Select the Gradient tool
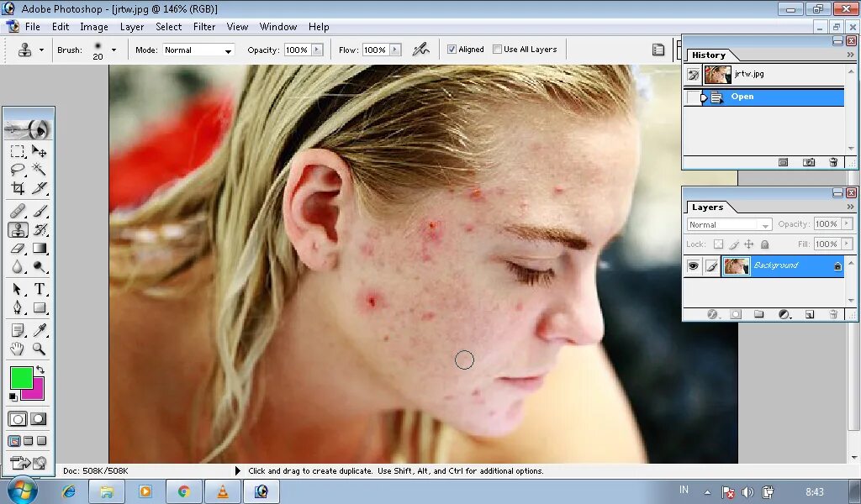The image size is (861, 504). coord(39,249)
